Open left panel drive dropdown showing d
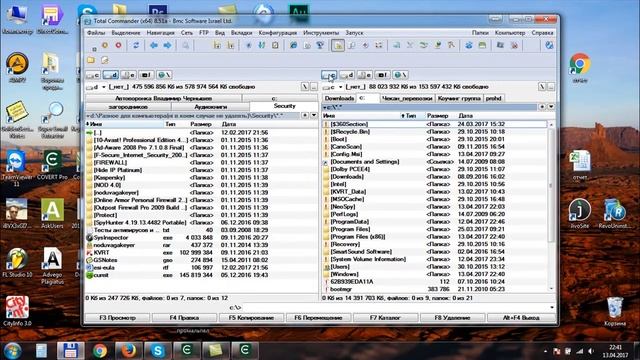The image size is (640, 360). click(96, 87)
